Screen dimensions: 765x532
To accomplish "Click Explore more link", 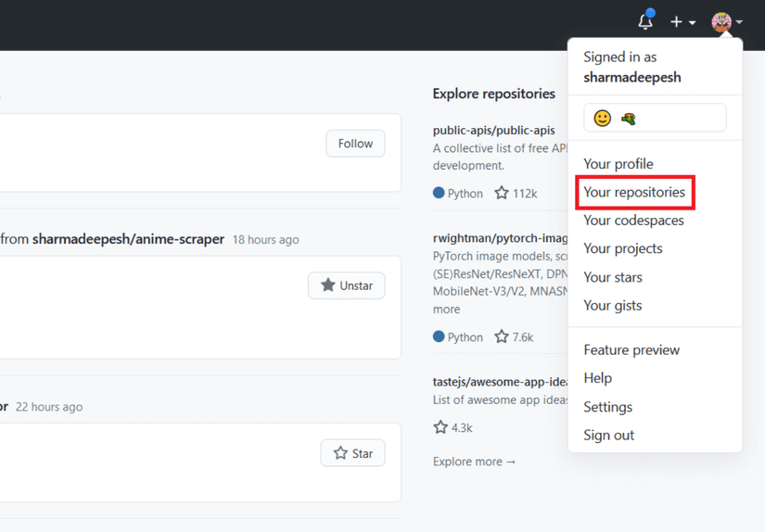I will click(474, 462).
